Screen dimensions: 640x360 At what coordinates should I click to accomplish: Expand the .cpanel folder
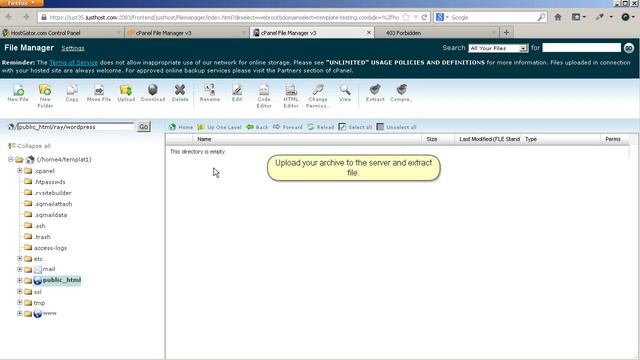click(20, 171)
